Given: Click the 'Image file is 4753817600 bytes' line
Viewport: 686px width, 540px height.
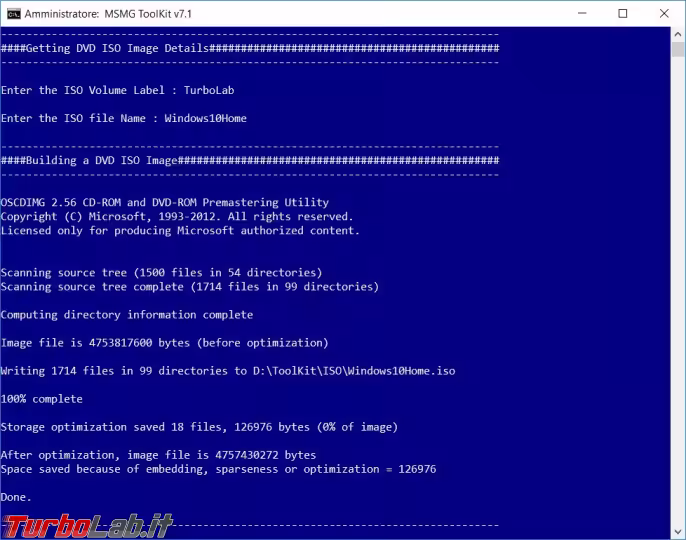Looking at the screenshot, I should tap(164, 343).
